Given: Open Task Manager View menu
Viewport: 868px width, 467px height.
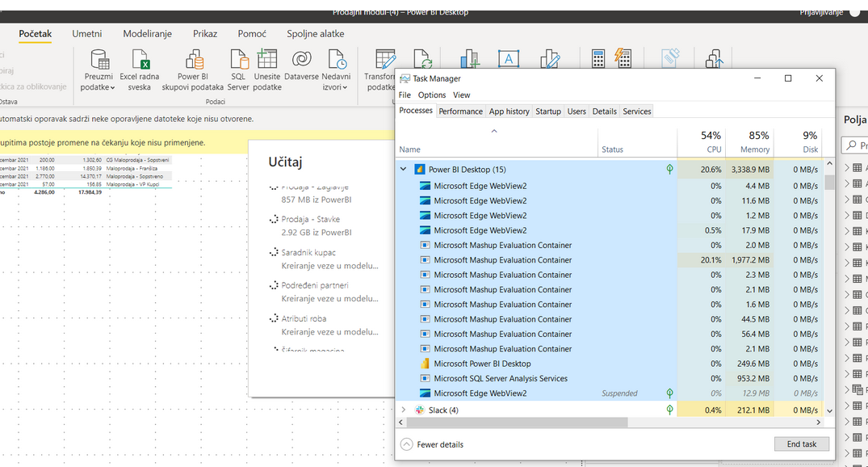Looking at the screenshot, I should pyautogui.click(x=461, y=95).
